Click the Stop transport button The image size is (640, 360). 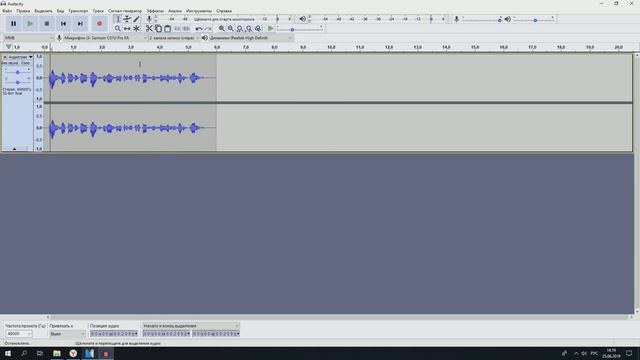pyautogui.click(x=47, y=24)
